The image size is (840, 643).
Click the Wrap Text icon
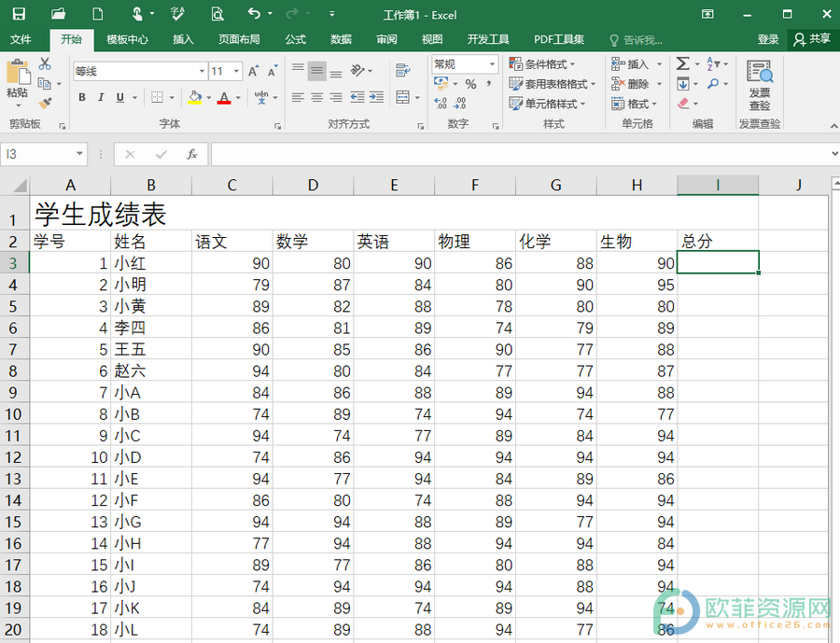pos(403,70)
